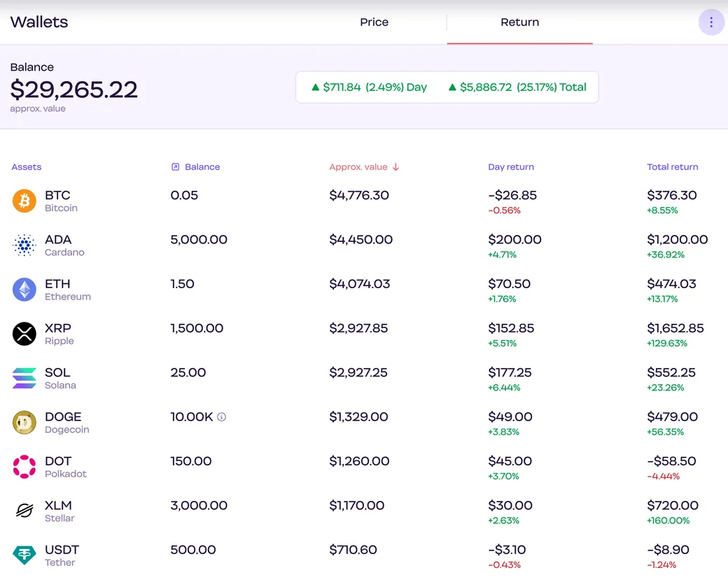Switch to the Price tab

click(374, 22)
